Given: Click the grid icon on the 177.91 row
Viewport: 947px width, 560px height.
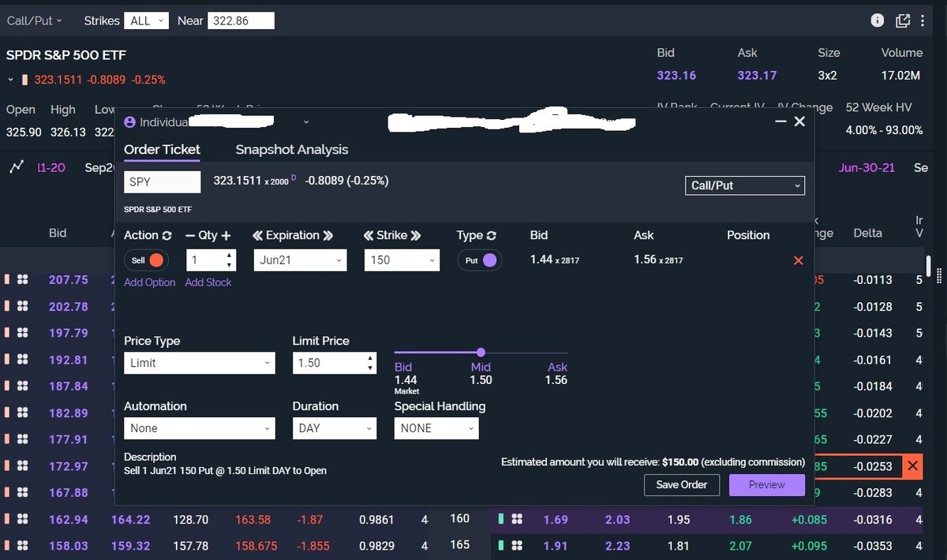Looking at the screenshot, I should pyautogui.click(x=23, y=439).
